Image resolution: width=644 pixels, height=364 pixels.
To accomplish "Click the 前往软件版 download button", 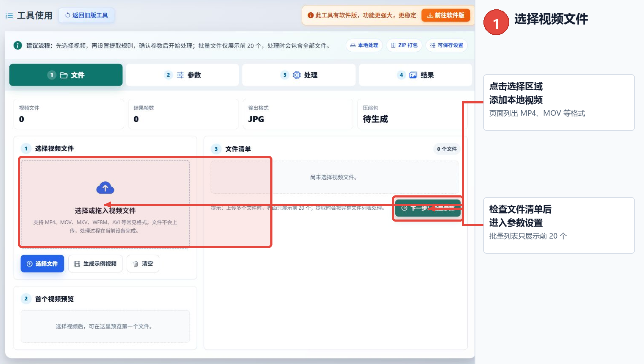I will (x=446, y=15).
